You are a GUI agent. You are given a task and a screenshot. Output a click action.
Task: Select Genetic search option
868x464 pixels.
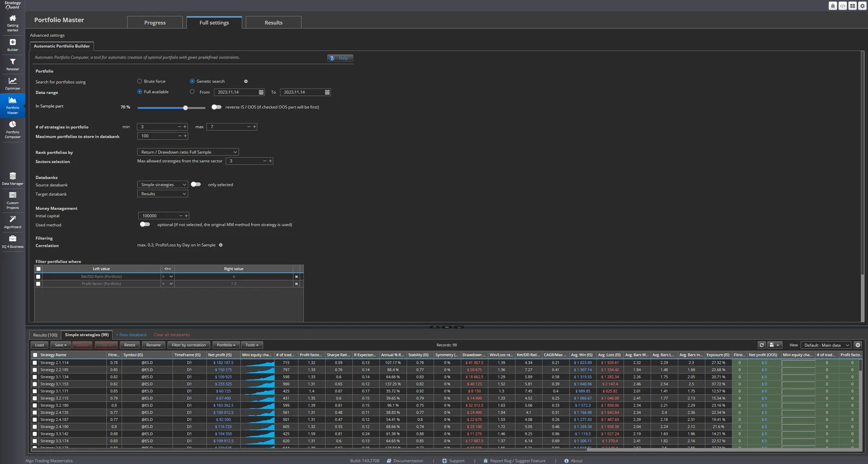click(192, 81)
